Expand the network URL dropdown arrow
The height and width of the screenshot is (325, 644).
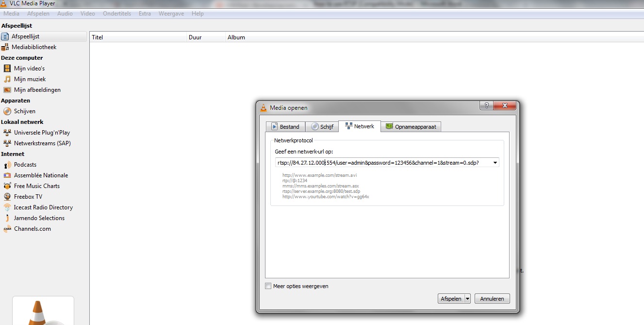pos(495,163)
